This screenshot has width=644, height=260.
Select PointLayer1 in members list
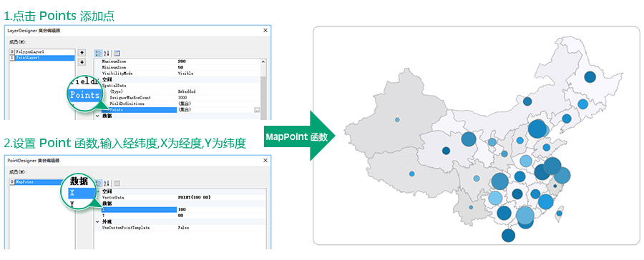pos(42,58)
